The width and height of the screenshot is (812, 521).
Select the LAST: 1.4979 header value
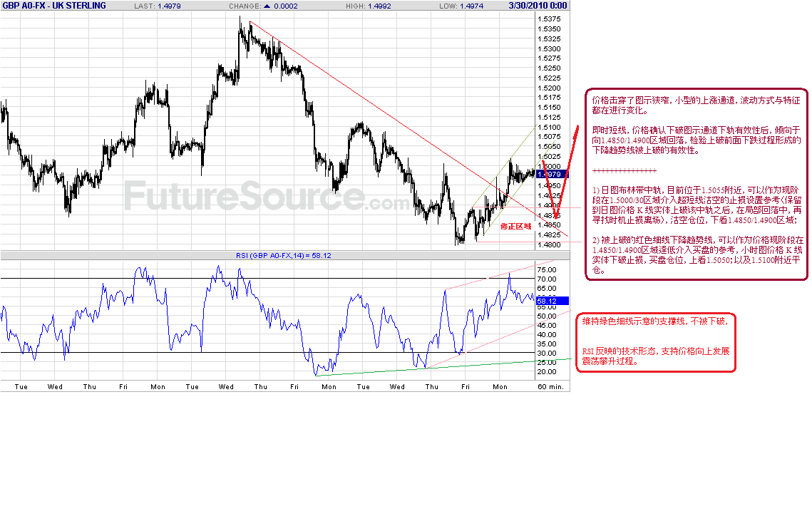click(x=158, y=6)
